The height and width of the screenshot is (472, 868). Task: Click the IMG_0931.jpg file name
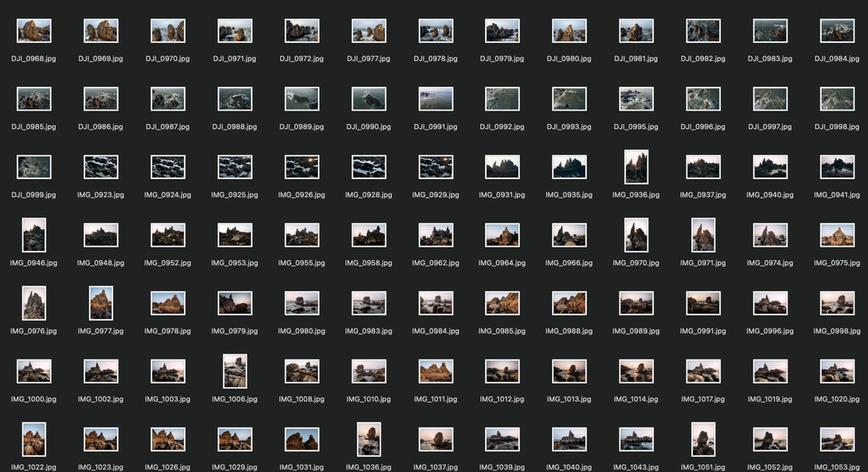tap(502, 195)
